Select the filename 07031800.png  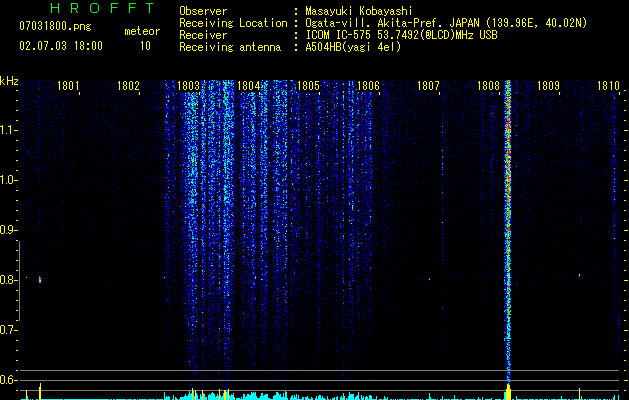coord(55,27)
